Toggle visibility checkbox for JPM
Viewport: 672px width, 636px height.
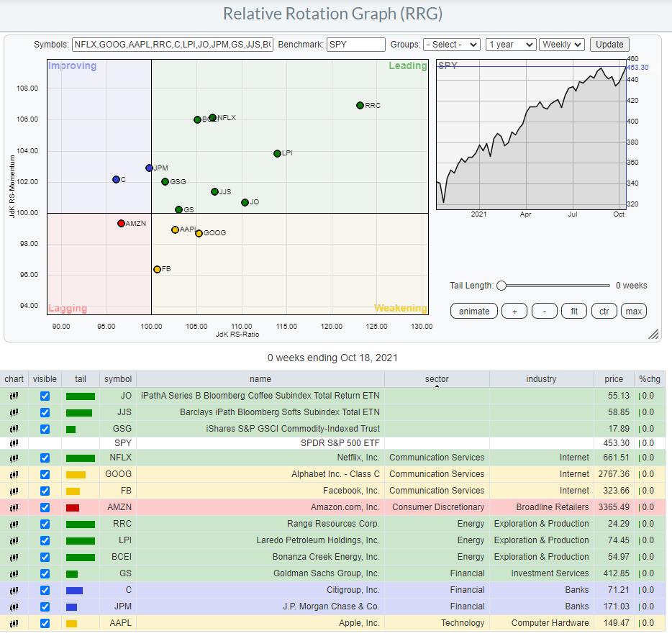click(x=46, y=607)
